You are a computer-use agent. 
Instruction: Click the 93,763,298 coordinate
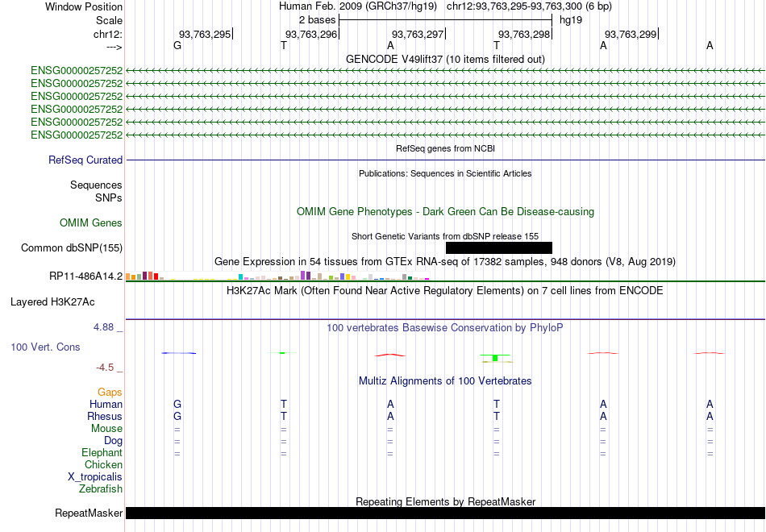coord(524,34)
